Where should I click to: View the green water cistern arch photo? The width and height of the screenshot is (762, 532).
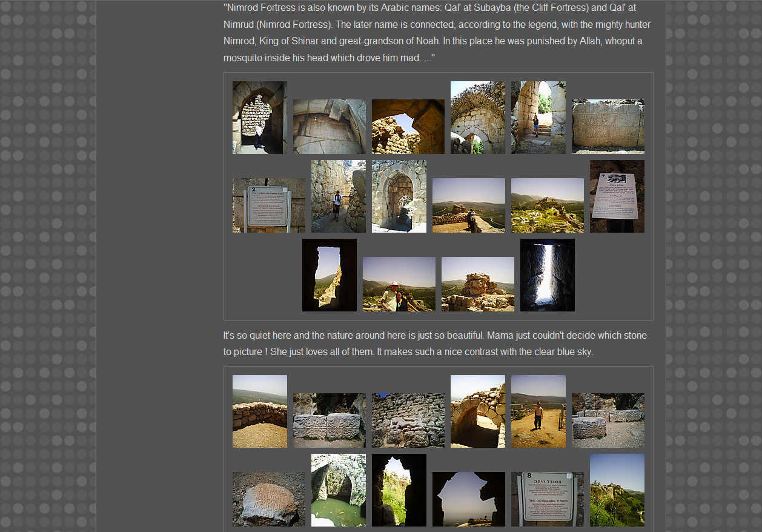338,490
